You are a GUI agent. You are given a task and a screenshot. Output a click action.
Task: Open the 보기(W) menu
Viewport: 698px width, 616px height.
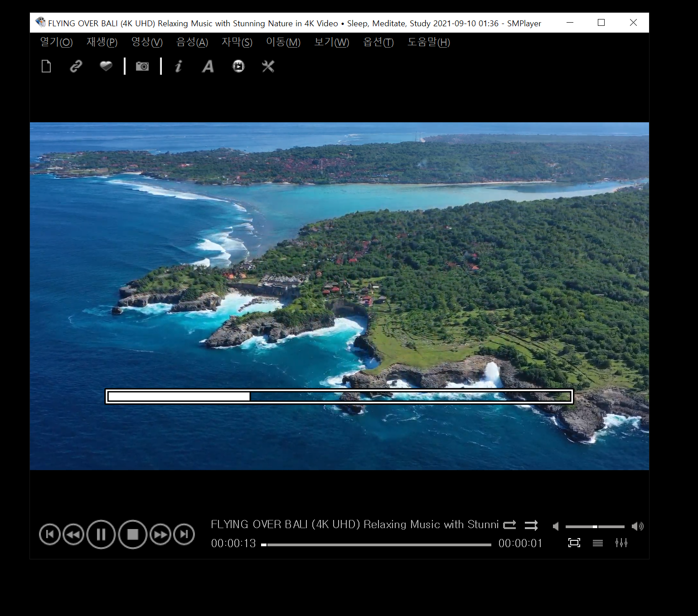tap(332, 42)
